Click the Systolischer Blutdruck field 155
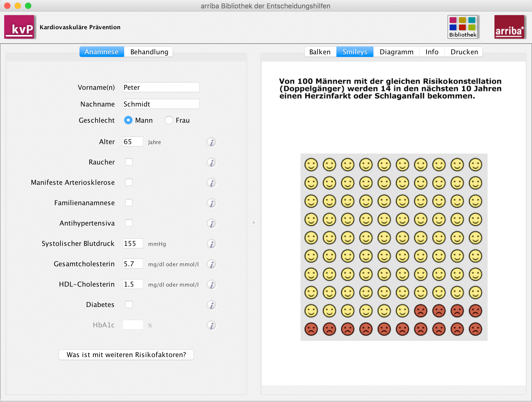 point(133,243)
